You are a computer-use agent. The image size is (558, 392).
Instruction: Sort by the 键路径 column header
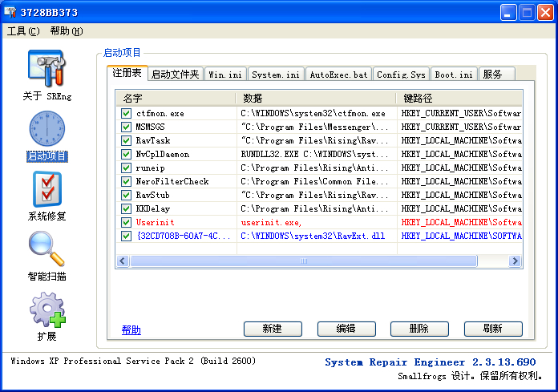459,98
